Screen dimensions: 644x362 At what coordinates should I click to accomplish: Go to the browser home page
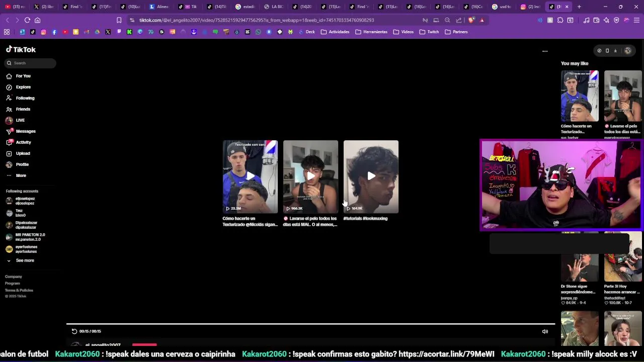(x=37, y=20)
